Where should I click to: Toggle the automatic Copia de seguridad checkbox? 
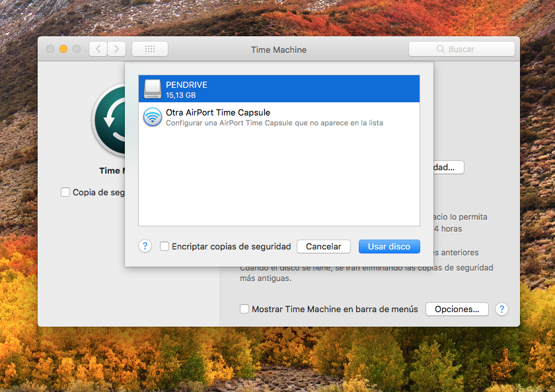click(x=65, y=192)
